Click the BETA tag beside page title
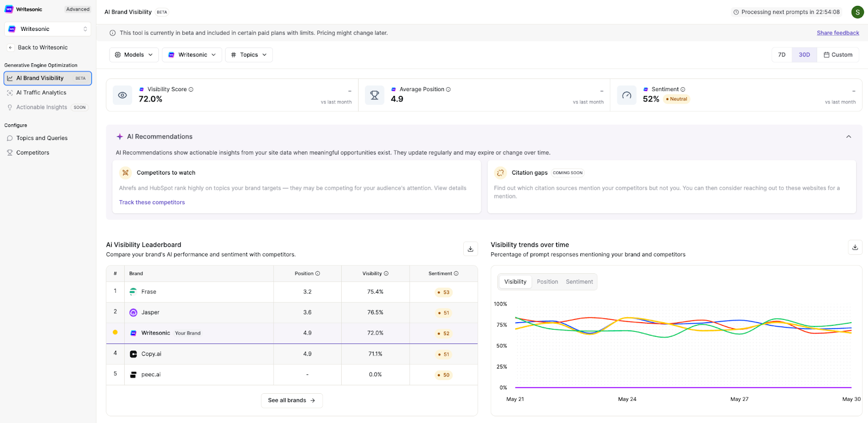 pos(162,12)
